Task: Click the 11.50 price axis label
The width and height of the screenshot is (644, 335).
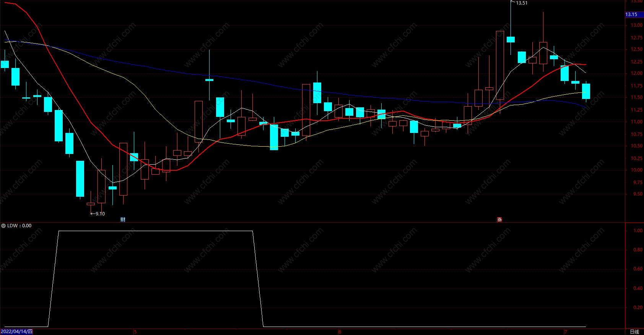Action: [x=637, y=97]
